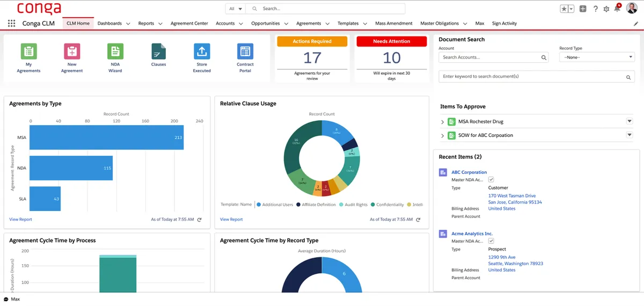Select the CLM Home tab
The width and height of the screenshot is (644, 306).
[x=78, y=24]
